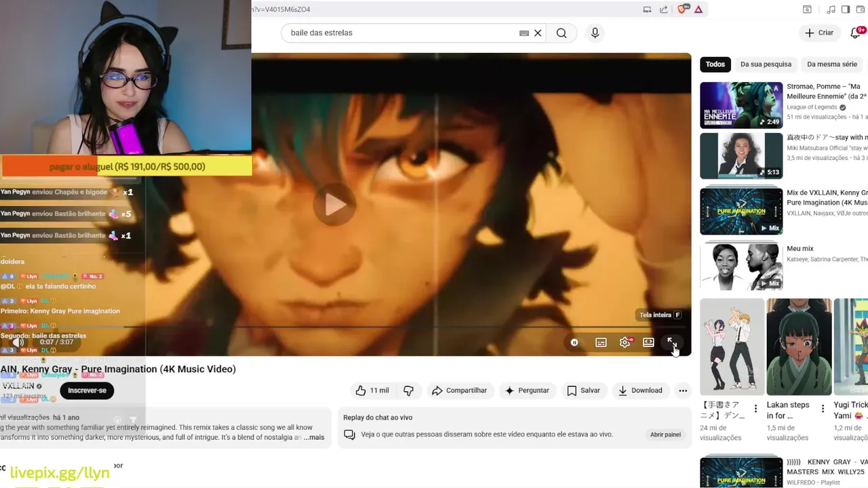Toggle the Brave sidebar panel icon
The height and width of the screenshot is (488, 868).
(x=846, y=9)
